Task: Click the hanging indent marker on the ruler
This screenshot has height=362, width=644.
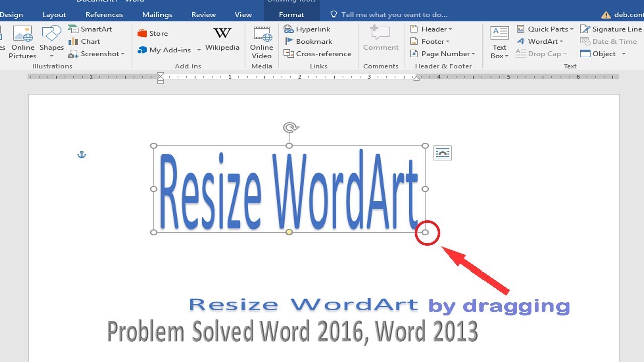Action: (x=160, y=78)
